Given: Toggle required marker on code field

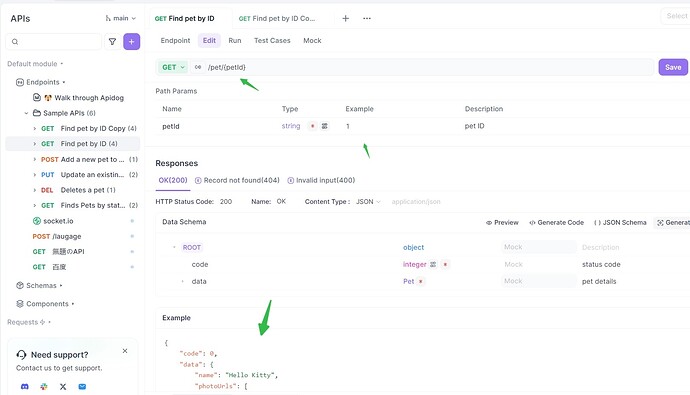Looking at the screenshot, I should click(x=445, y=264).
